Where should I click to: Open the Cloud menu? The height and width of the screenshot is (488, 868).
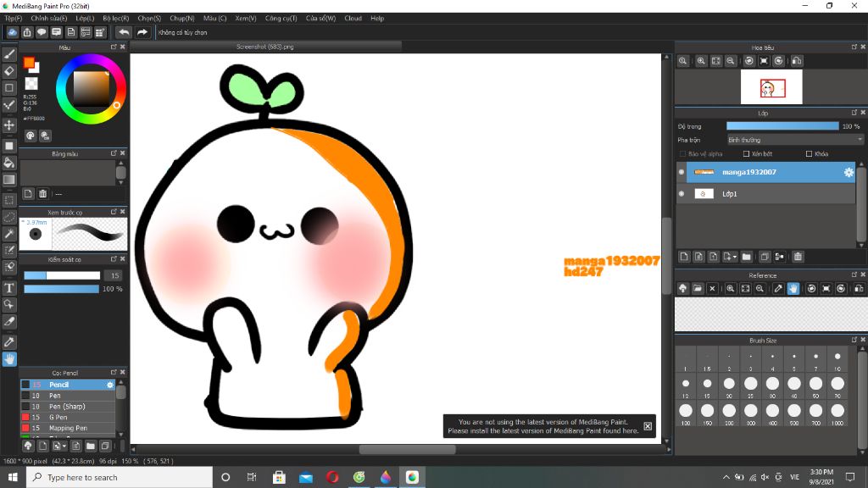click(x=353, y=19)
